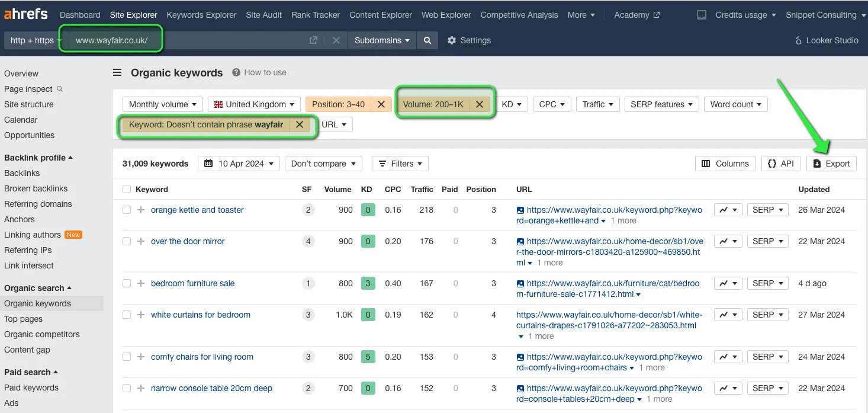The height and width of the screenshot is (413, 868).
Task: Open the white curtains for bedroom keyword link
Action: click(x=201, y=315)
